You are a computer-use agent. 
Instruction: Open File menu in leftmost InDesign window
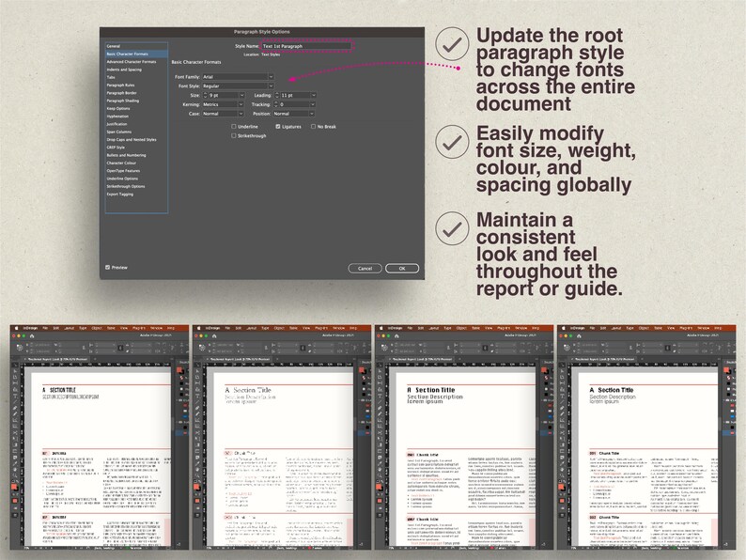coord(46,328)
